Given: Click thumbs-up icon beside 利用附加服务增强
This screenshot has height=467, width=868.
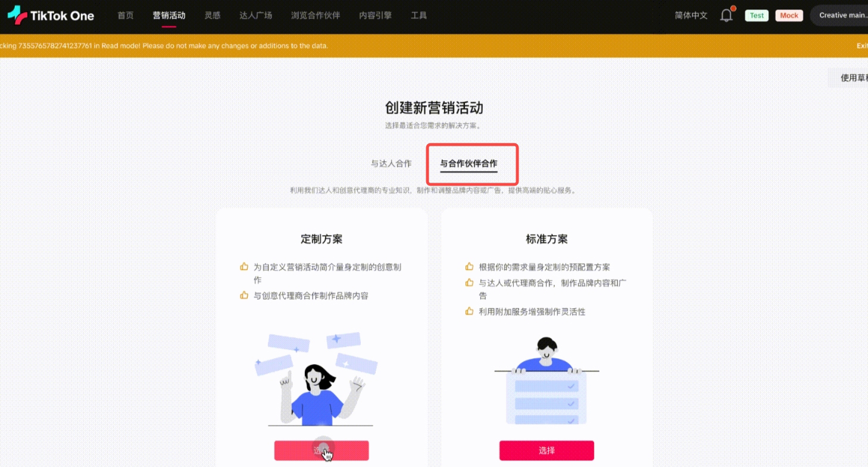Looking at the screenshot, I should 469,311.
